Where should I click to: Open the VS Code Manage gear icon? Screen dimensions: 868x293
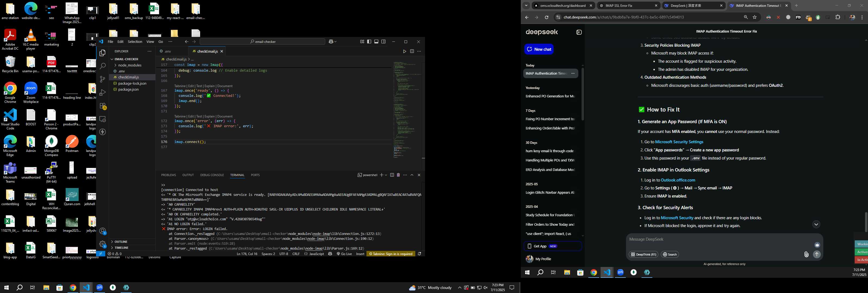tap(103, 244)
